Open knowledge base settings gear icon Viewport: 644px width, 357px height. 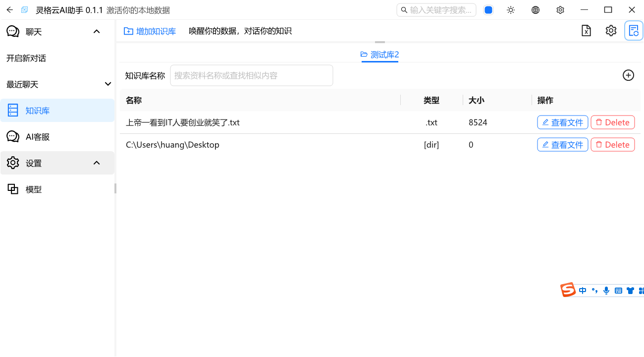click(x=611, y=31)
